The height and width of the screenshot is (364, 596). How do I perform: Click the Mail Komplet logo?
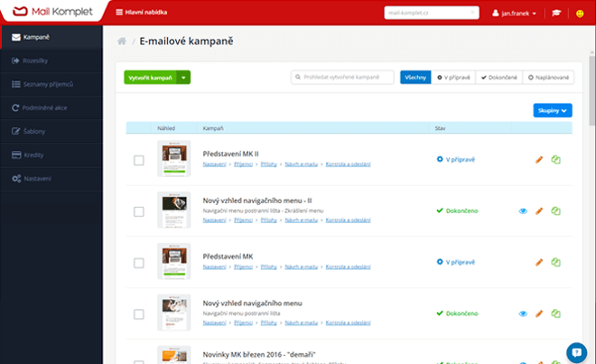pyautogui.click(x=52, y=12)
